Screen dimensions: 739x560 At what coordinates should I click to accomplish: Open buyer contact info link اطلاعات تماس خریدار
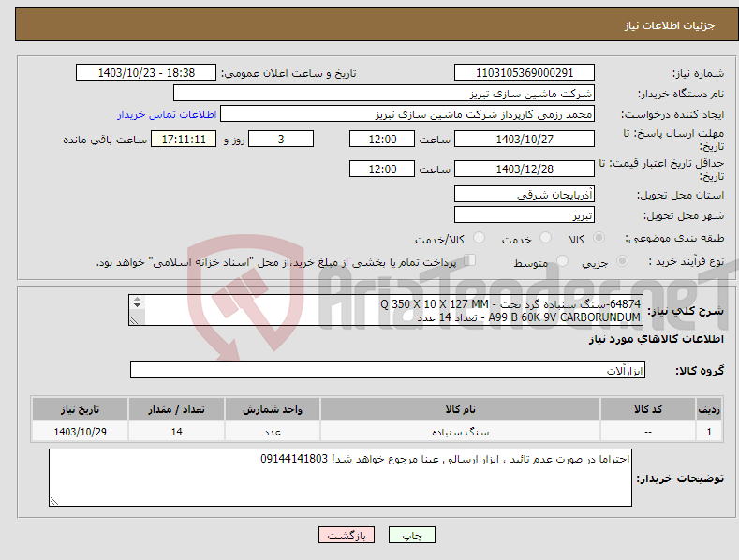click(167, 114)
